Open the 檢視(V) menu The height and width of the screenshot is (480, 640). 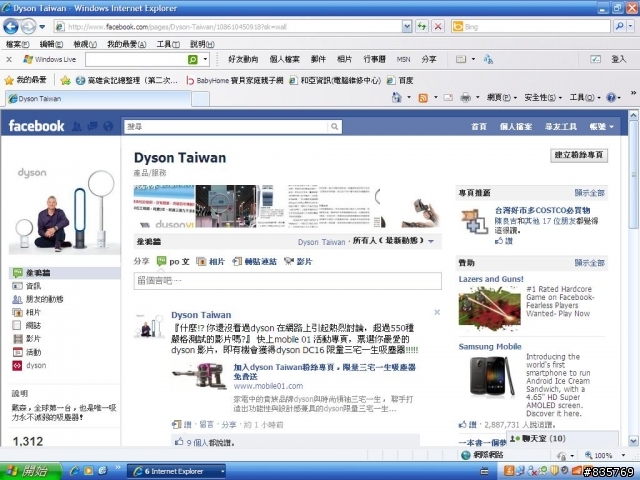(x=85, y=44)
